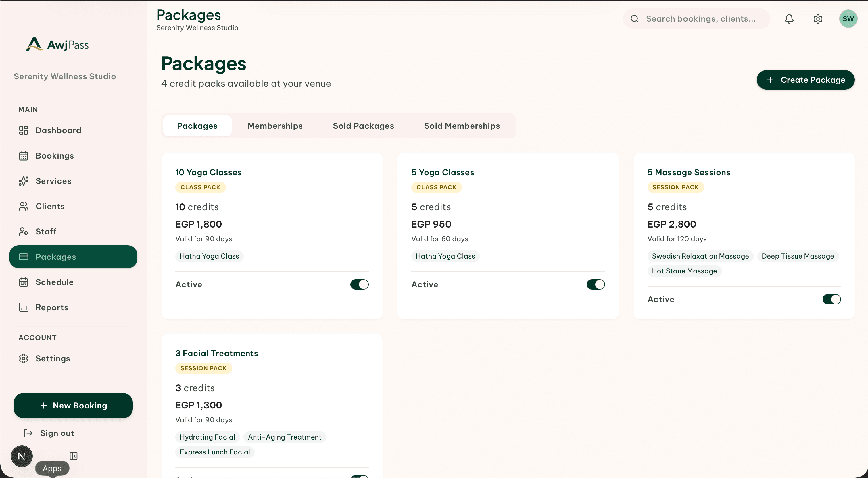
Task: Click the Schedule calendar icon
Action: pos(23,282)
